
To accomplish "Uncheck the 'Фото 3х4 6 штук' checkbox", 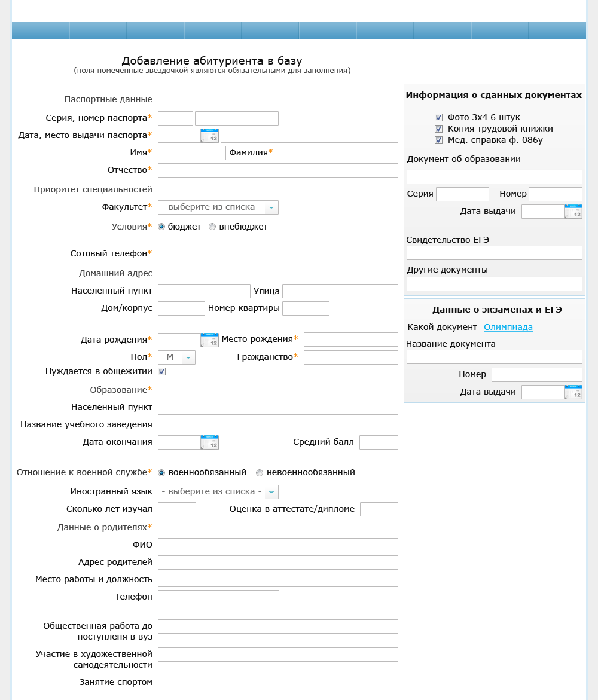I will pyautogui.click(x=439, y=117).
